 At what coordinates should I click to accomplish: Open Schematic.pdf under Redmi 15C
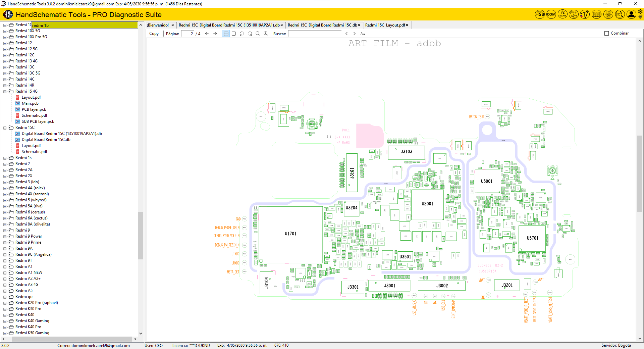click(x=34, y=152)
